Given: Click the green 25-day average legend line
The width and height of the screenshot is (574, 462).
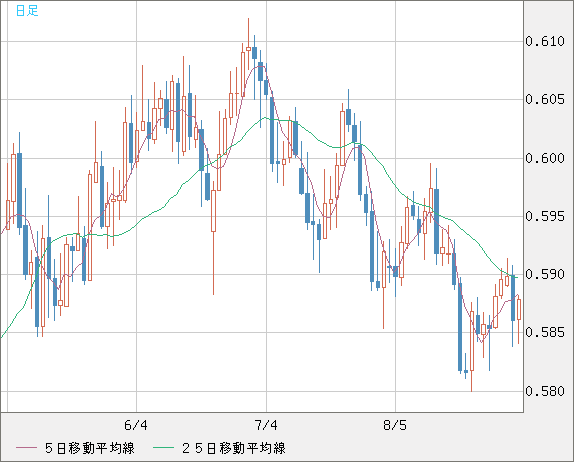Looking at the screenshot, I should (x=163, y=448).
